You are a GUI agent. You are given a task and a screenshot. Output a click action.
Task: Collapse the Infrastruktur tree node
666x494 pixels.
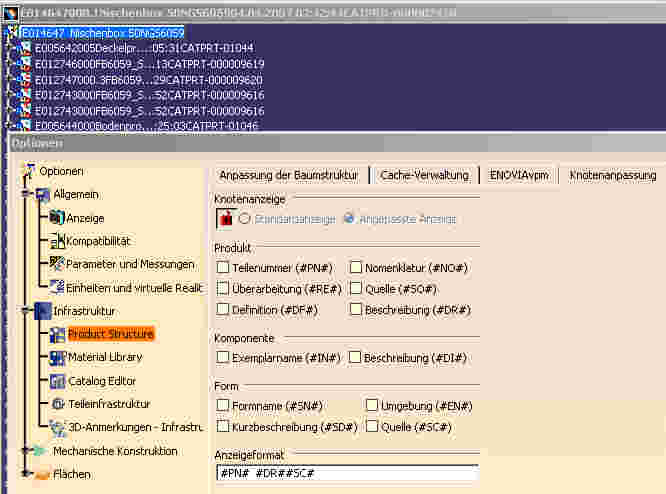click(x=26, y=311)
